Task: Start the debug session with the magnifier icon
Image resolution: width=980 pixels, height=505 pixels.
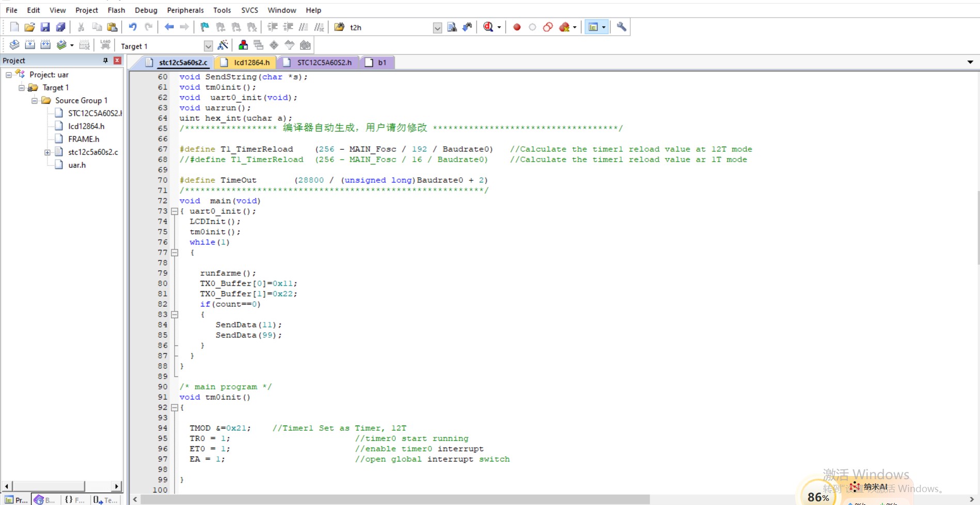Action: (488, 27)
